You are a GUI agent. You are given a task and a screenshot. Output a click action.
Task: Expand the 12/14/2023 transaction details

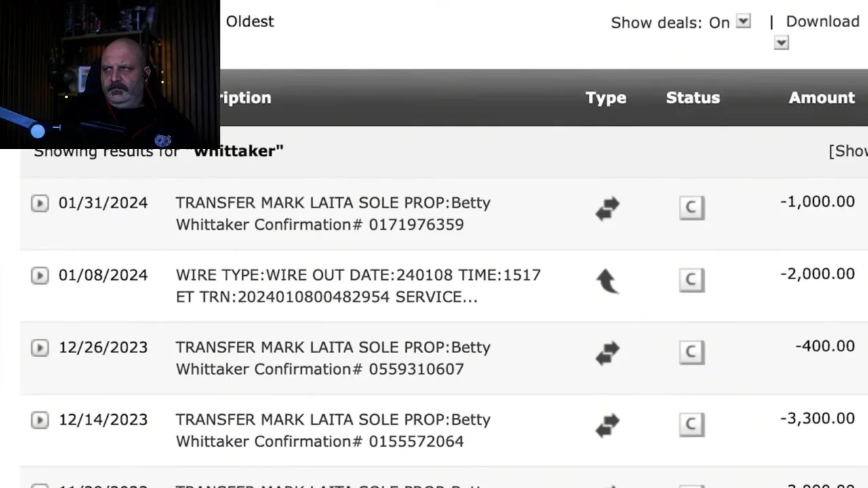click(39, 420)
